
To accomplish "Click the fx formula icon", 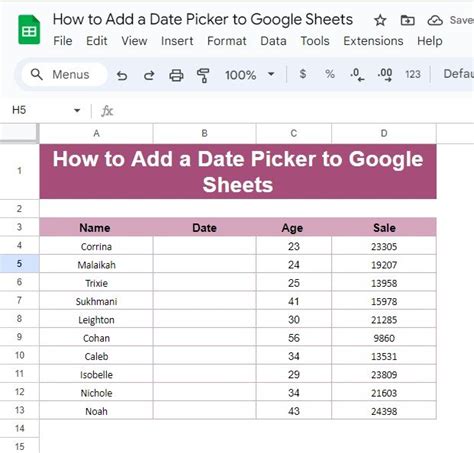I will coord(107,111).
